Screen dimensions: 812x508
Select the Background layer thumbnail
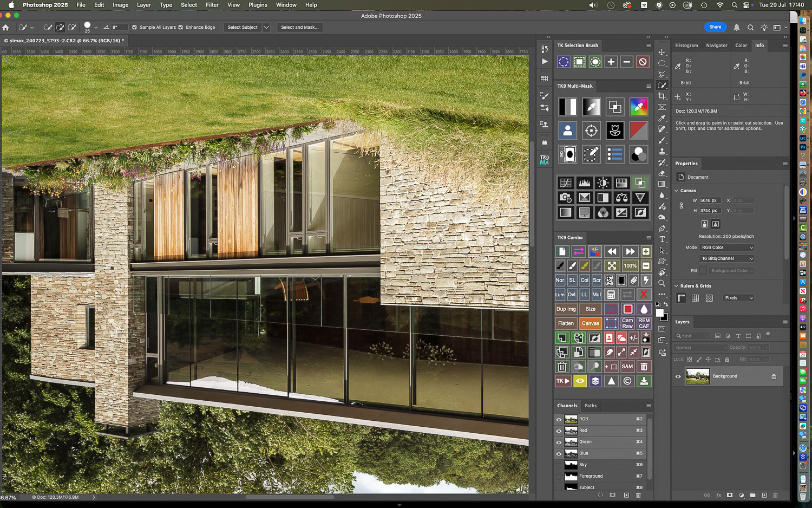pyautogui.click(x=697, y=376)
